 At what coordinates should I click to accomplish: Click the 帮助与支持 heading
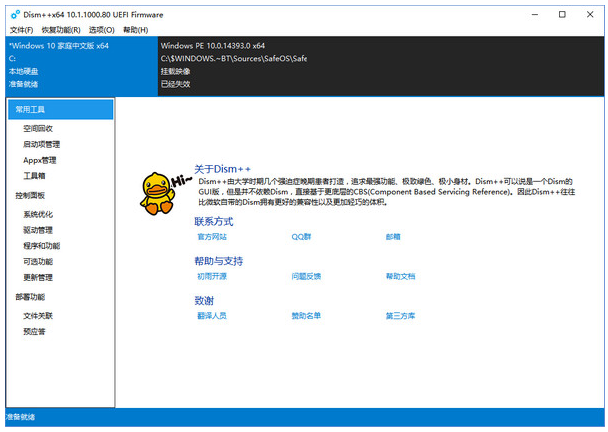[219, 261]
